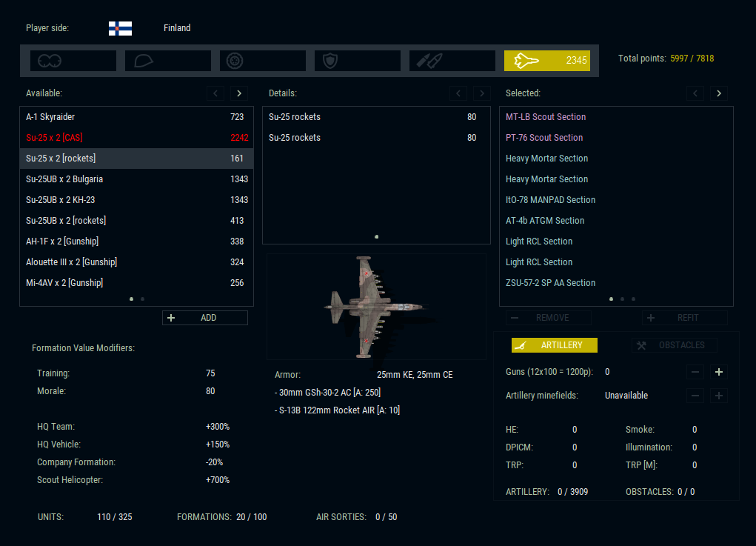Select ItO-78 MANPAD Section
The image size is (756, 546).
coord(616,200)
